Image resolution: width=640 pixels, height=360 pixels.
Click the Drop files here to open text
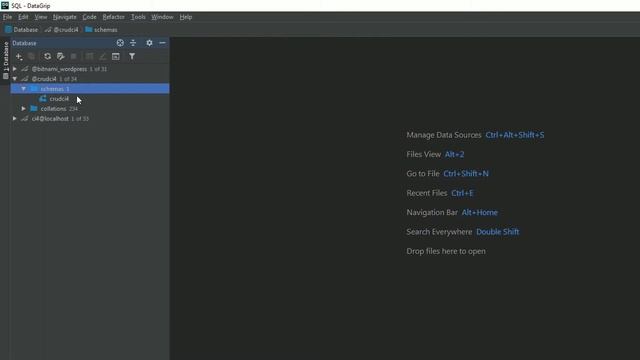[x=446, y=251]
